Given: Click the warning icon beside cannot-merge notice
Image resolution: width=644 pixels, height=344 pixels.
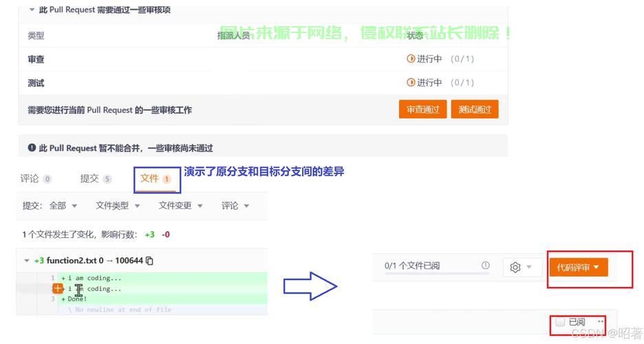Looking at the screenshot, I should 32,147.
